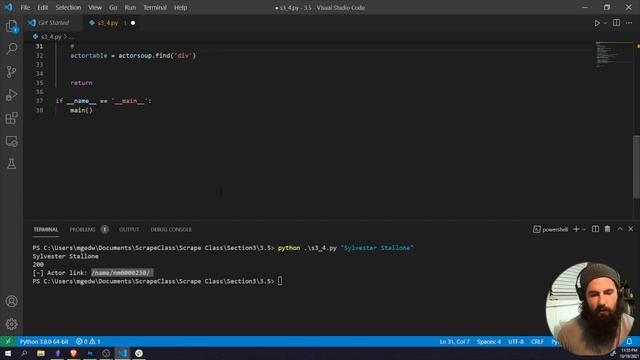The image size is (640, 360).
Task: Open the Go menu
Action: coord(113,7)
